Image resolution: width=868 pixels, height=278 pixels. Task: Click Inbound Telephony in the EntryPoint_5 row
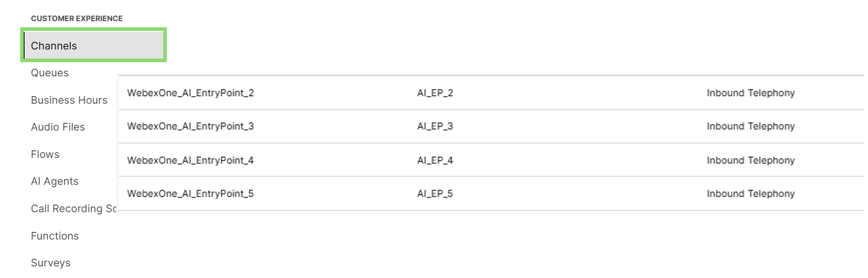[750, 194]
